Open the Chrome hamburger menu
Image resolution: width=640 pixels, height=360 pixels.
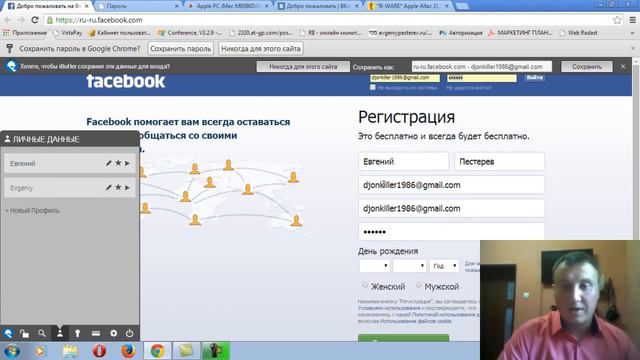point(633,20)
